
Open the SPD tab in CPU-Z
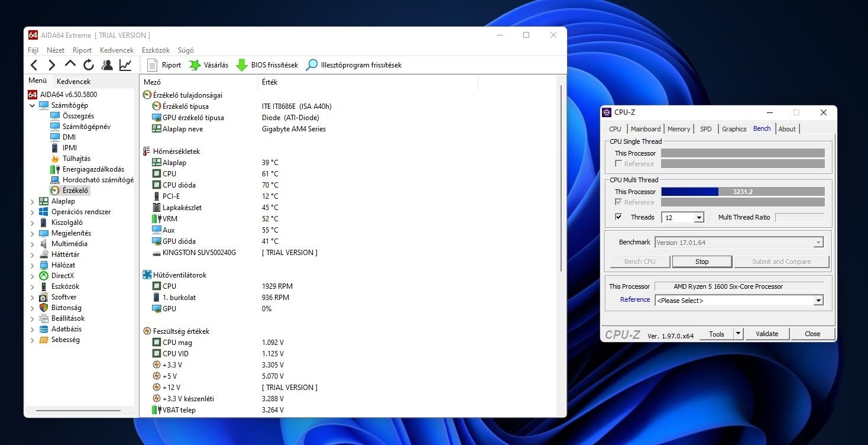(x=706, y=129)
